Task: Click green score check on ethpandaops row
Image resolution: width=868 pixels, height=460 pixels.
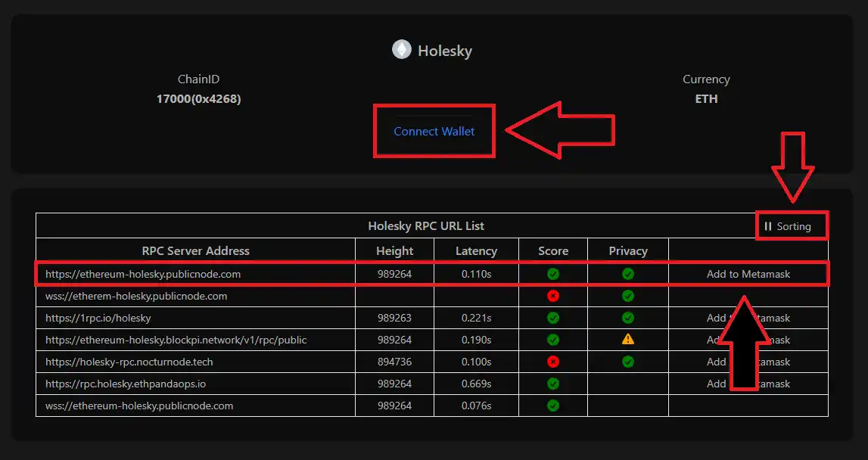Action: tap(553, 384)
